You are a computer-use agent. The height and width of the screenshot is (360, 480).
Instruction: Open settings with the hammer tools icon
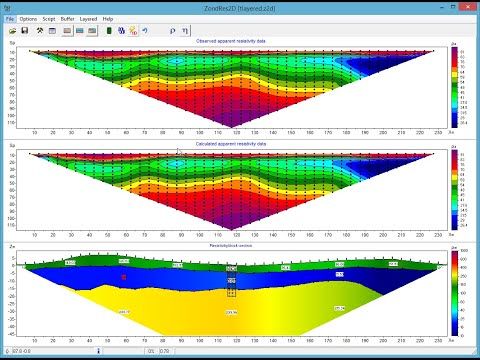40,31
